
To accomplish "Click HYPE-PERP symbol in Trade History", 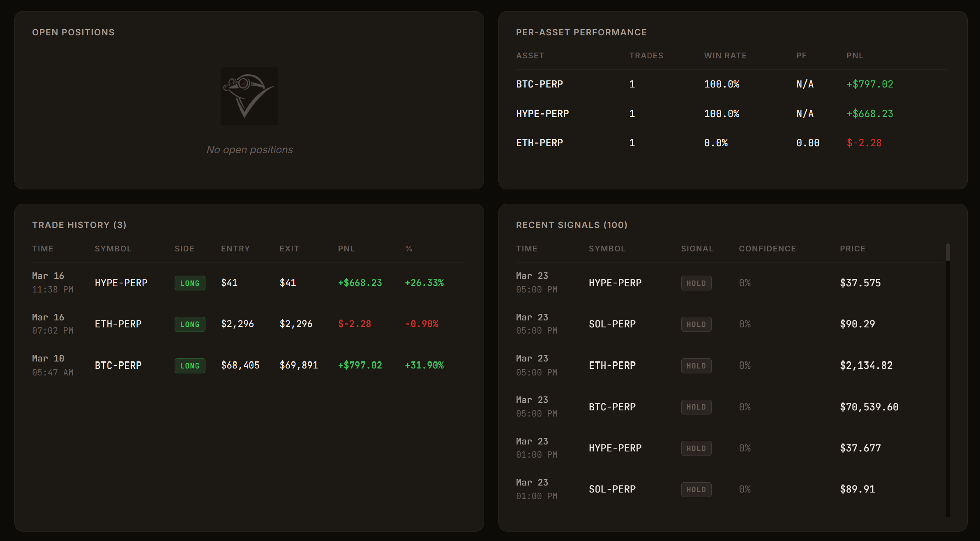I will 121,283.
